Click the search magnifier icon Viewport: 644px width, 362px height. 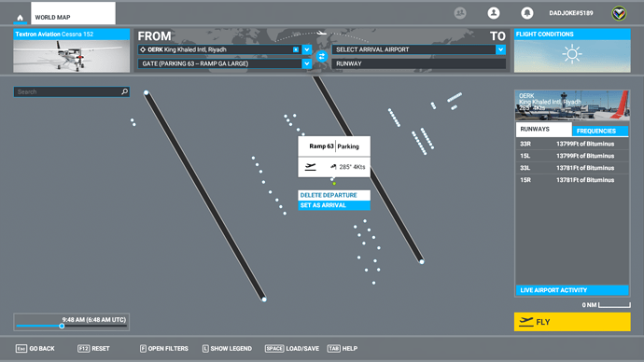(x=124, y=91)
